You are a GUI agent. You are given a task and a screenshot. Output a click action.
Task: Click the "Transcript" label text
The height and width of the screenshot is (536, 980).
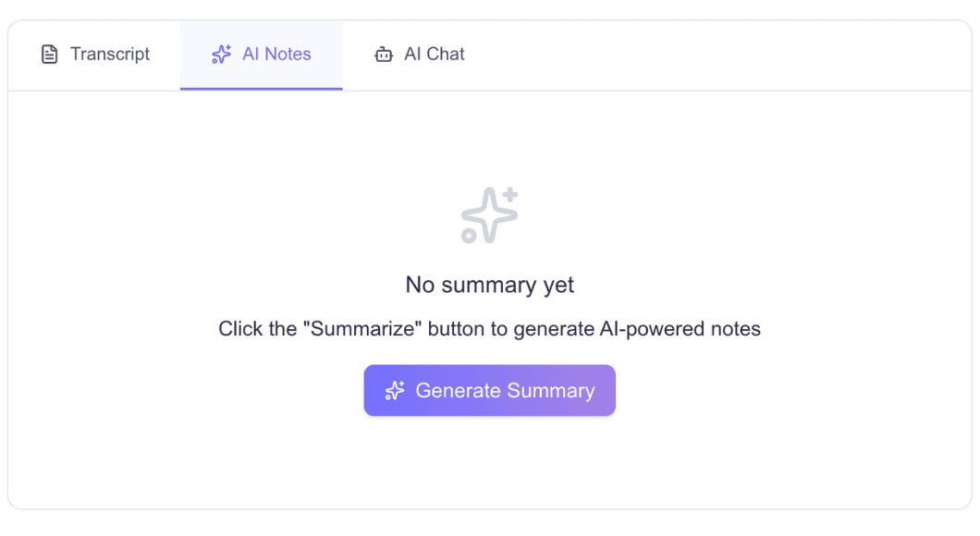tap(110, 55)
